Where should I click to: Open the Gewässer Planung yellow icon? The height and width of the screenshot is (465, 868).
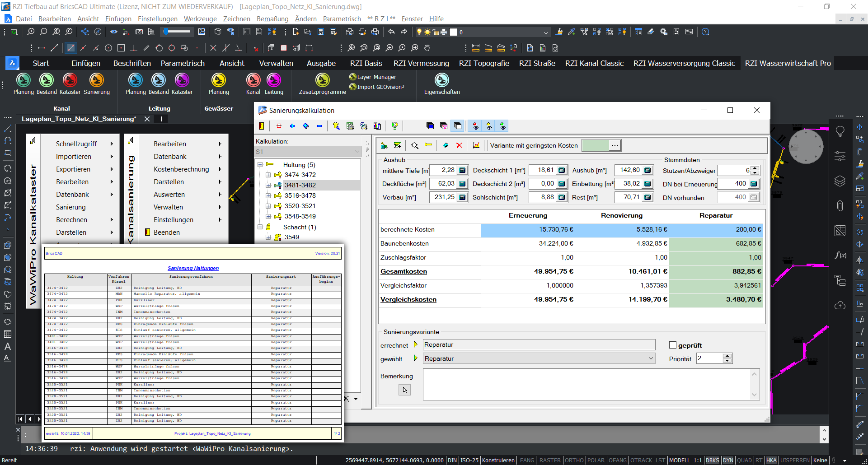tap(219, 80)
